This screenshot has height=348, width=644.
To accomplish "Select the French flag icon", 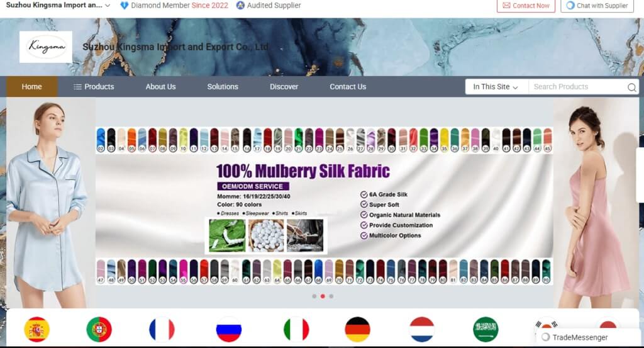I will [162, 329].
